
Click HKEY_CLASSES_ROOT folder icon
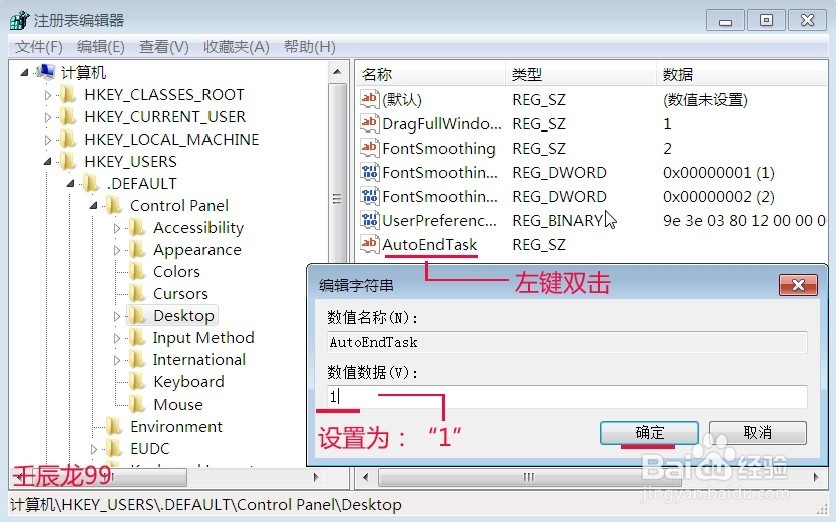(68, 94)
